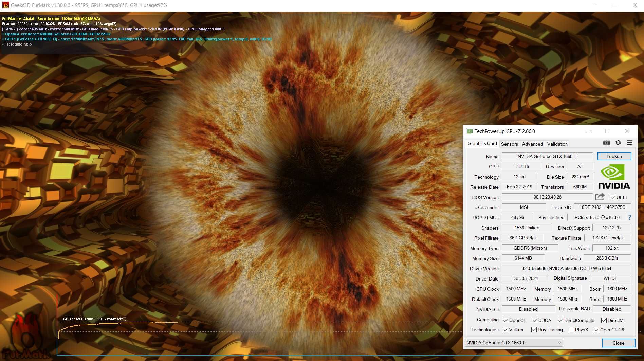Click the Subvendor value MSI
The width and height of the screenshot is (644, 361).
point(524,207)
